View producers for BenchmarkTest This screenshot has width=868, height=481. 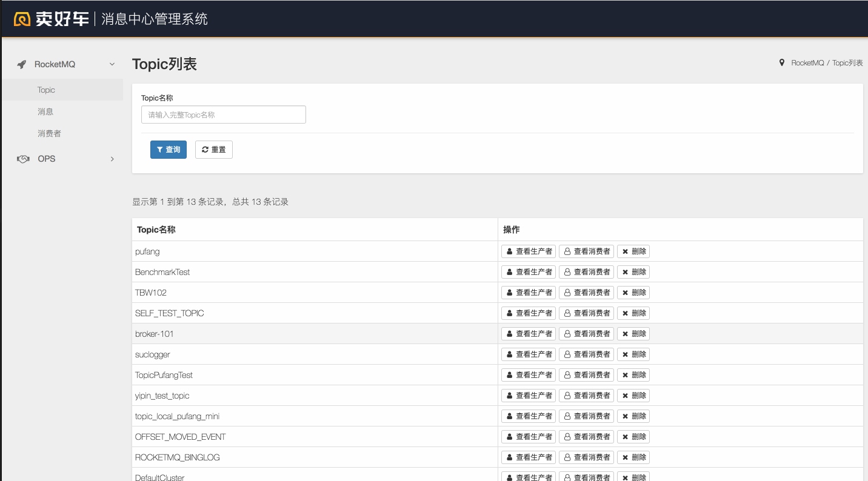(529, 272)
